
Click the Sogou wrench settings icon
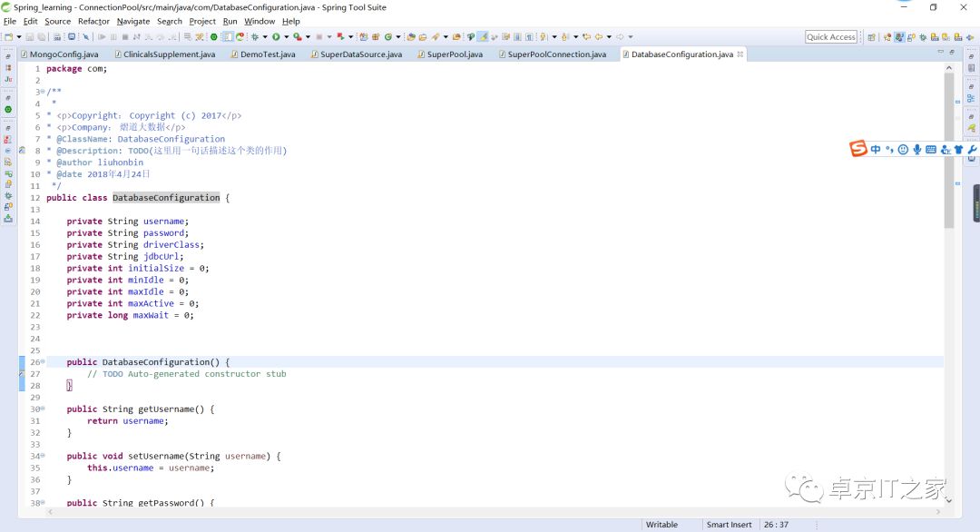[x=972, y=150]
